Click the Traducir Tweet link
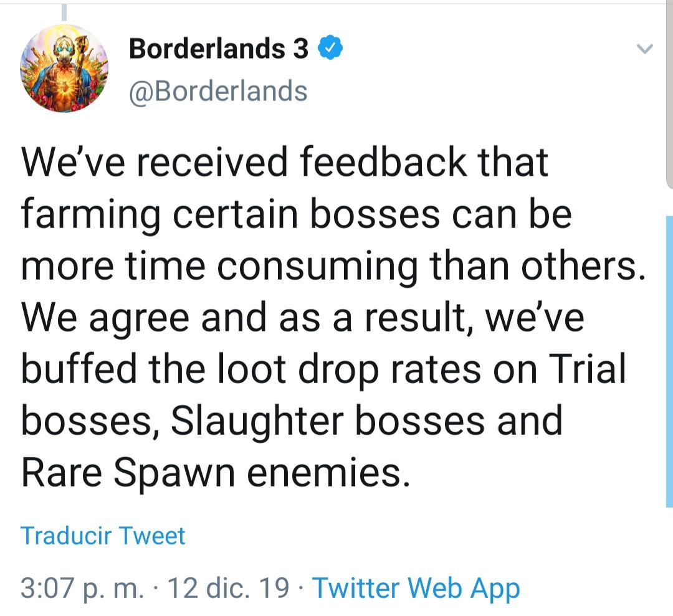This screenshot has width=673, height=616. click(x=103, y=536)
